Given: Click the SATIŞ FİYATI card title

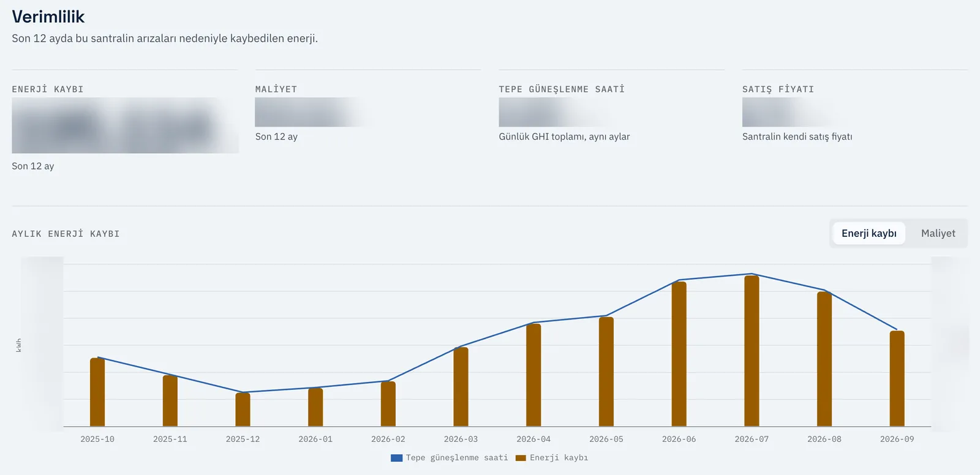Looking at the screenshot, I should click(x=778, y=89).
